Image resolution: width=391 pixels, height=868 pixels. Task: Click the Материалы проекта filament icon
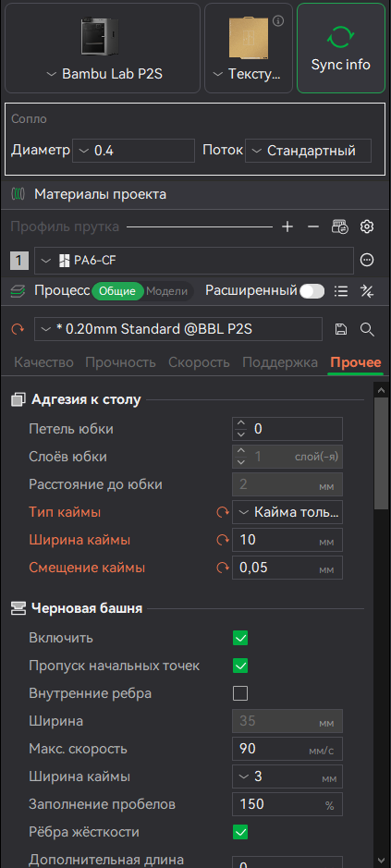(x=19, y=194)
